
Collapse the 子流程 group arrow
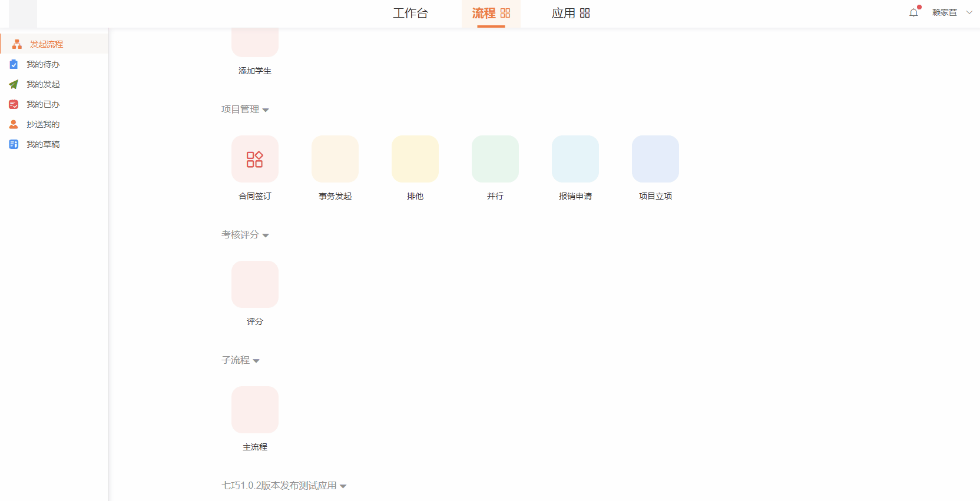(256, 361)
